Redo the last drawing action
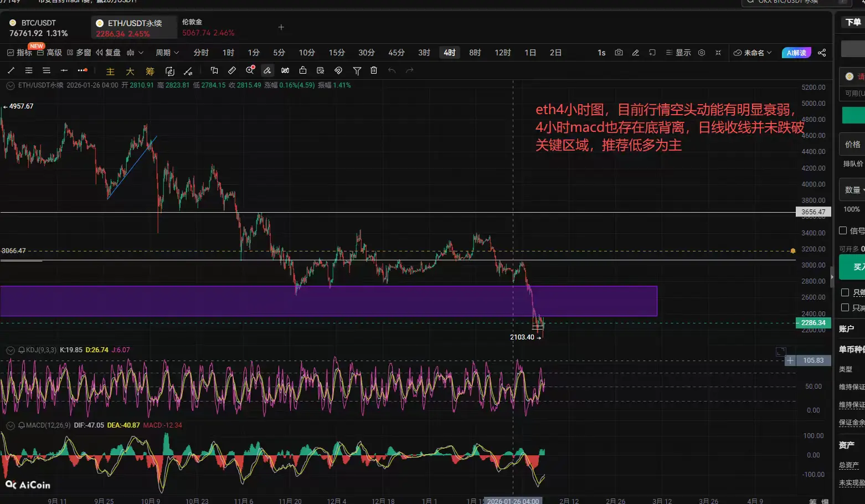The height and width of the screenshot is (504, 865). click(x=410, y=70)
